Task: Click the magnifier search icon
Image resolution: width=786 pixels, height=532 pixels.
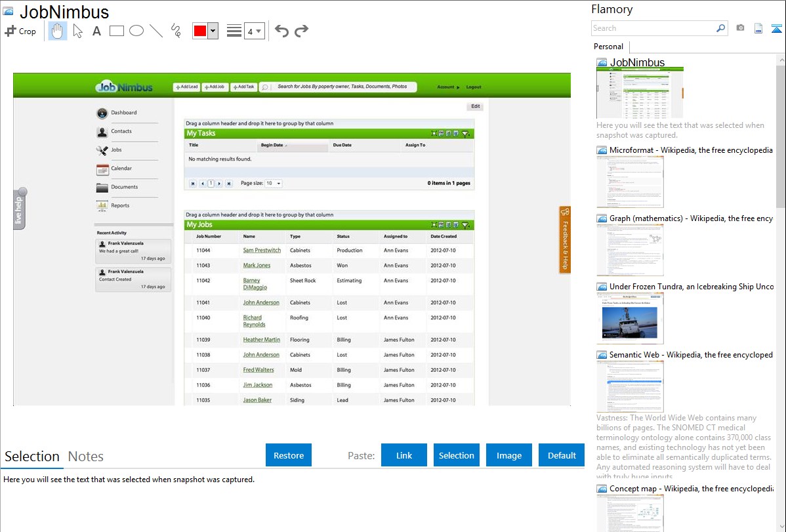Action: click(720, 28)
